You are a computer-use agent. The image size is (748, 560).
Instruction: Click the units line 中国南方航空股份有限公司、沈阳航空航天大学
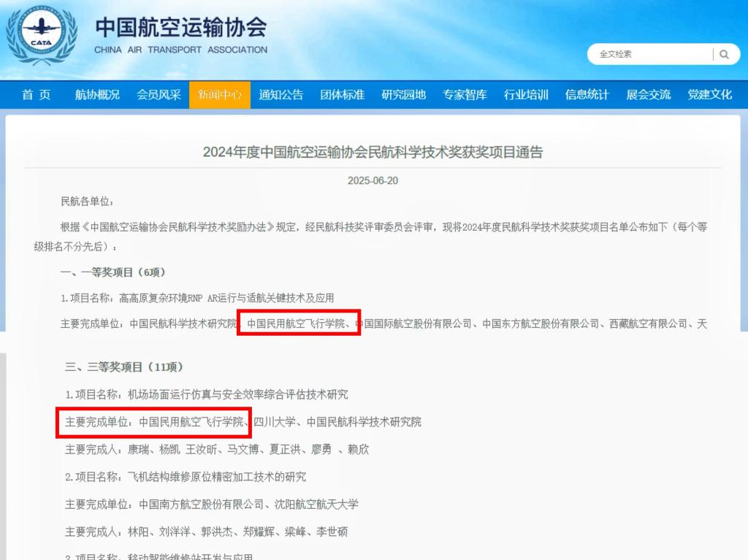click(212, 505)
